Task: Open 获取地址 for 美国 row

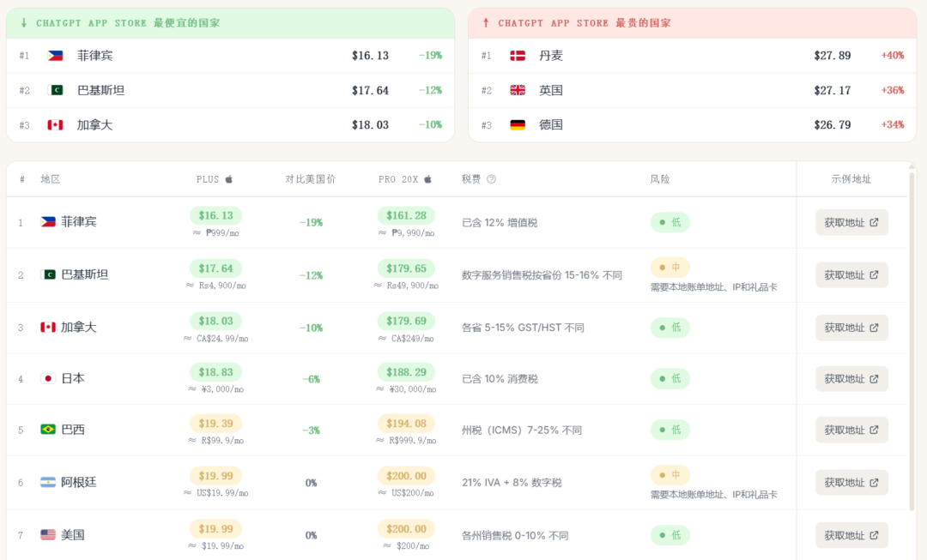Action: pyautogui.click(x=851, y=535)
